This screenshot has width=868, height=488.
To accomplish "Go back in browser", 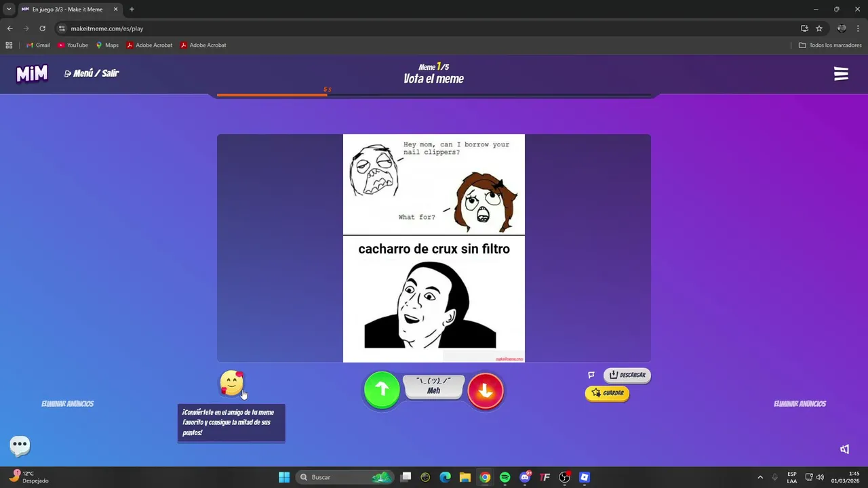I will point(9,28).
